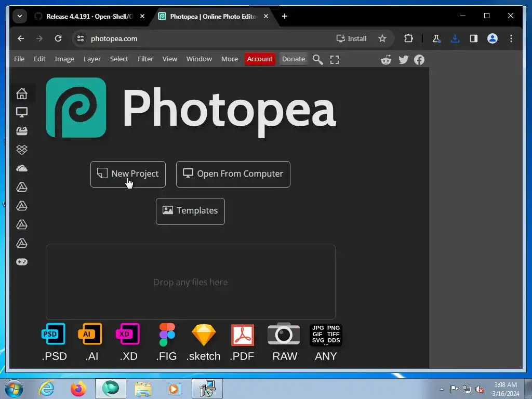Open the Image menu

coord(64,59)
